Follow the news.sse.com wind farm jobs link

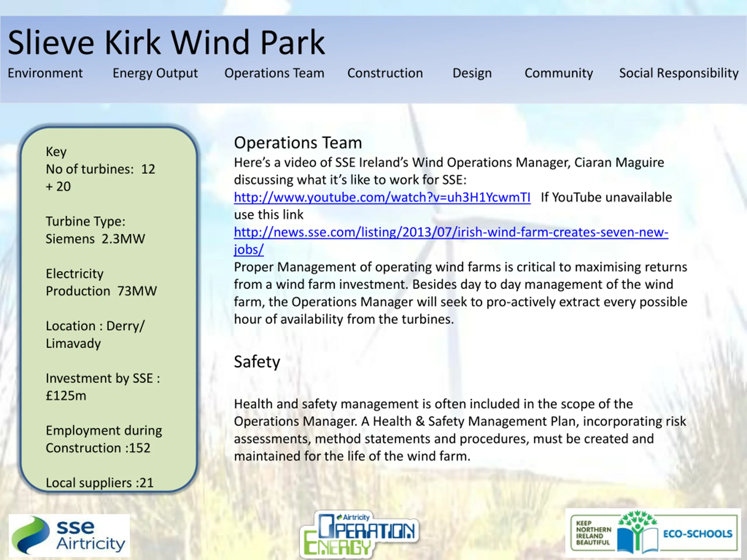(451, 232)
